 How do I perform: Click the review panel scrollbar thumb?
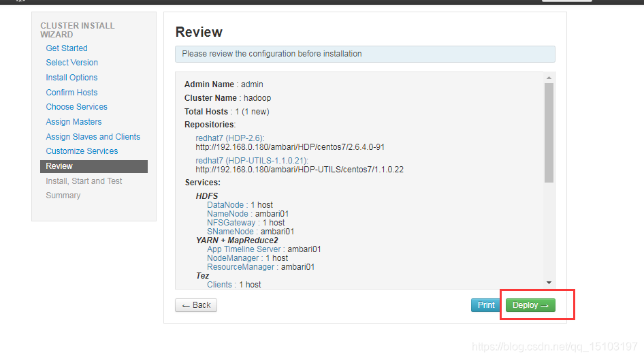[549, 133]
